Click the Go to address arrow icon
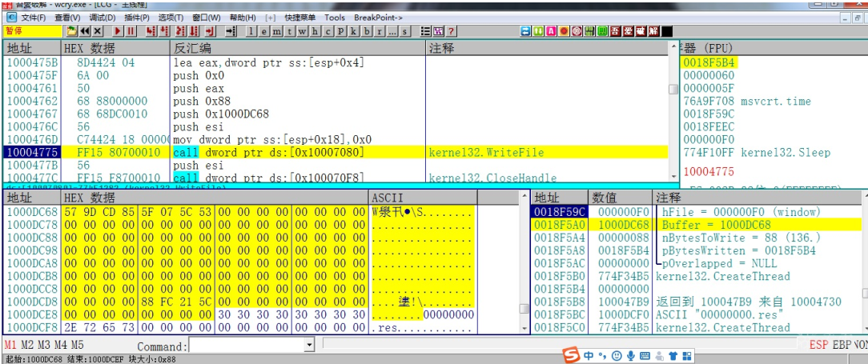Viewport: 868px width, 364px height. point(231,31)
